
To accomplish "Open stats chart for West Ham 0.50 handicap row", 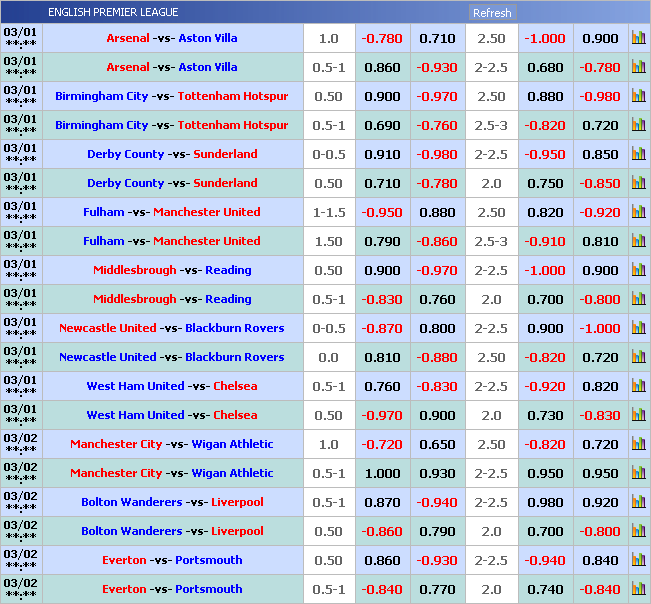I will [639, 415].
